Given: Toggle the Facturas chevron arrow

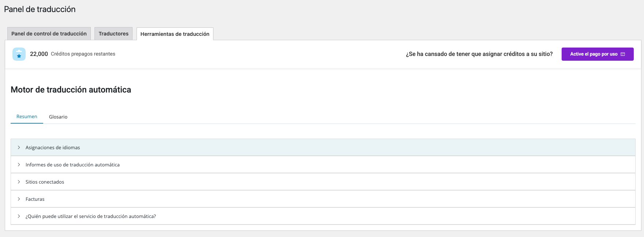Looking at the screenshot, I should 19,199.
